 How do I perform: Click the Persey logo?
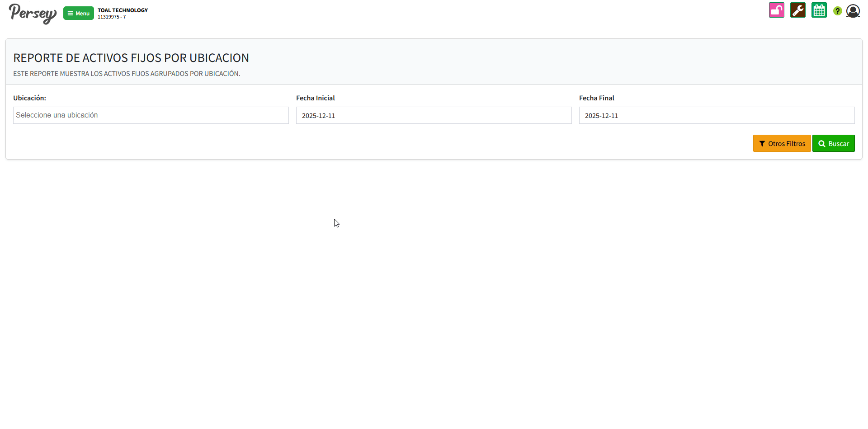[33, 13]
